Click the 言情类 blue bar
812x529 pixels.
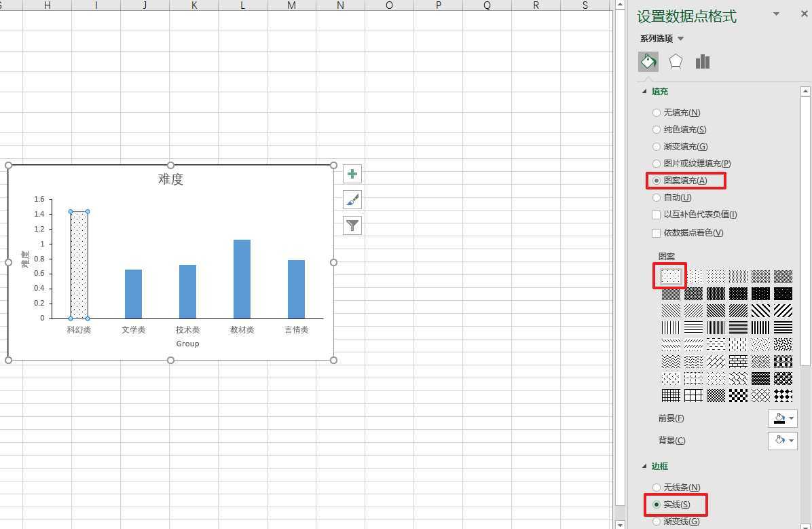[x=296, y=289]
